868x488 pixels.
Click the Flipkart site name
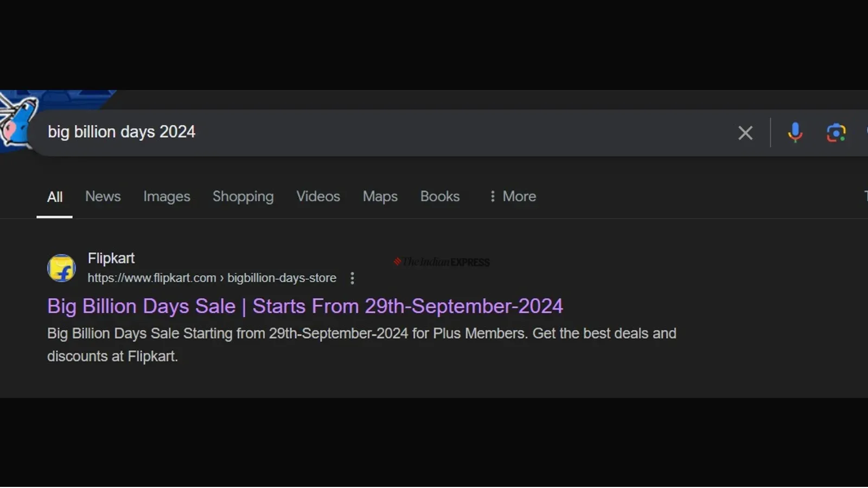tap(111, 258)
